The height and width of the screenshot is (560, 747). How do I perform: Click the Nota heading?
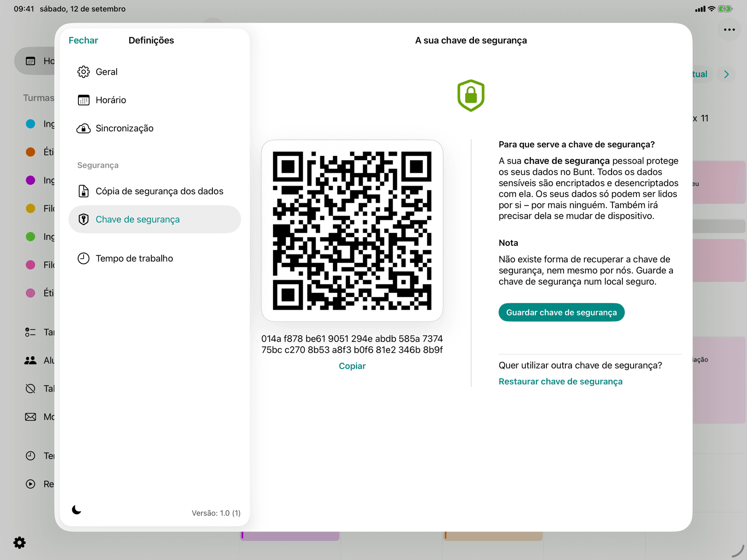click(x=508, y=243)
